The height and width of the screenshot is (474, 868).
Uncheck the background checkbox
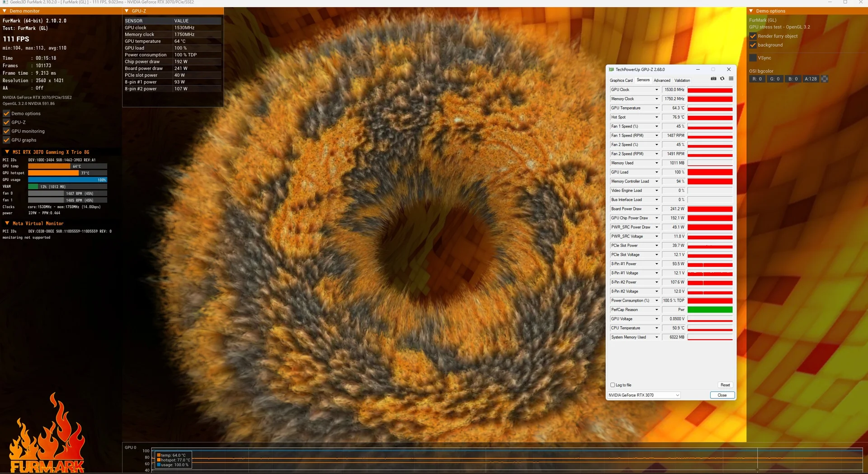click(753, 45)
